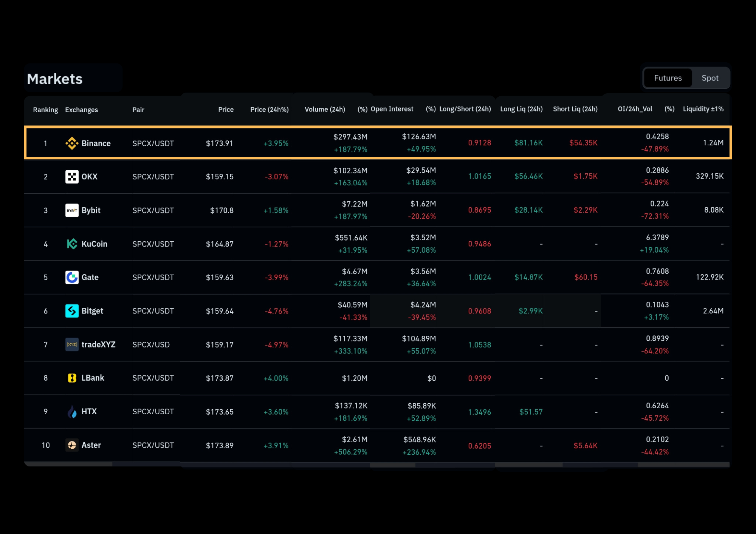This screenshot has height=534, width=756.
Task: Sort by Price (24h%) column header
Action: pos(269,110)
